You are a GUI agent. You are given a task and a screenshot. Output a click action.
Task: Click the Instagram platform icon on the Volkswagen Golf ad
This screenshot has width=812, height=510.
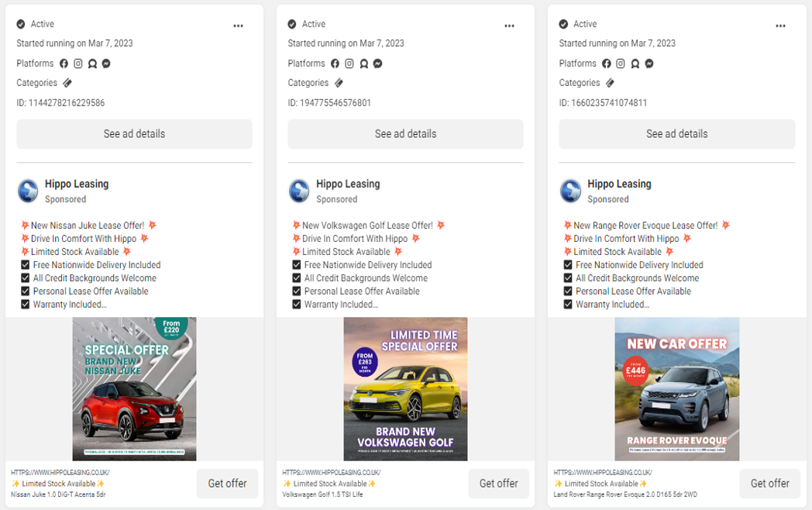pos(349,64)
